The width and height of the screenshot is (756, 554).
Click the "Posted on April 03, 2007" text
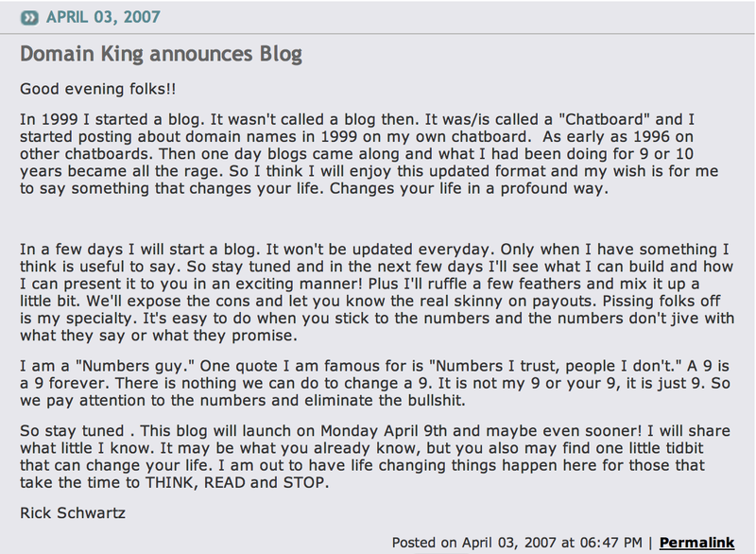click(x=474, y=543)
